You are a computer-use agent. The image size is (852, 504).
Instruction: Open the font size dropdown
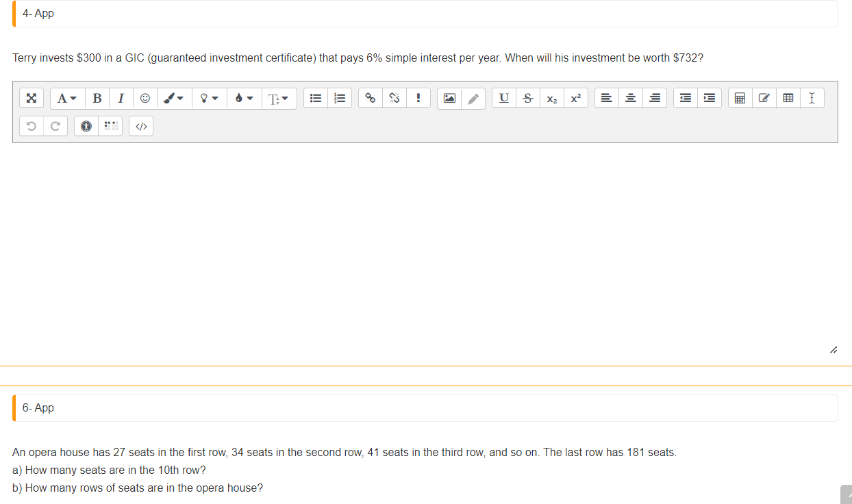click(279, 99)
